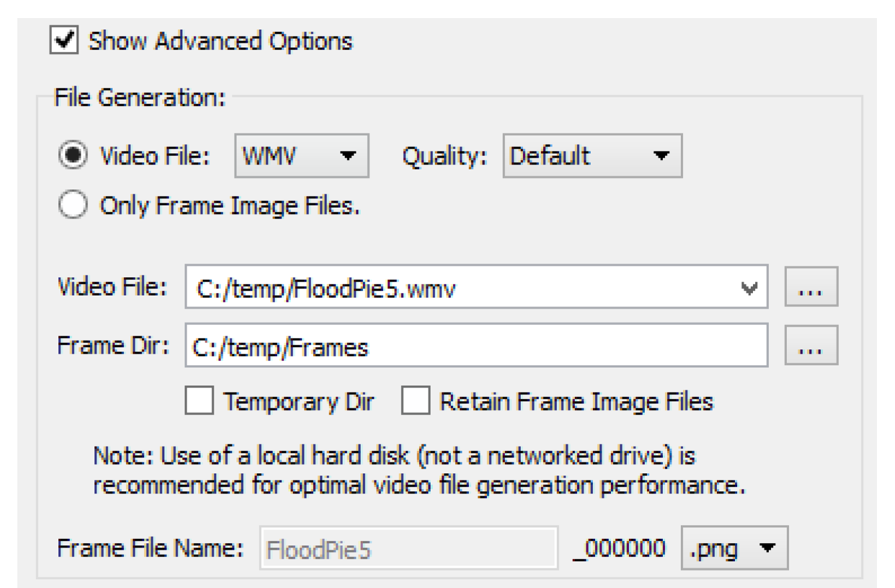
Task: Expand the Video File path history arrow
Action: [750, 288]
